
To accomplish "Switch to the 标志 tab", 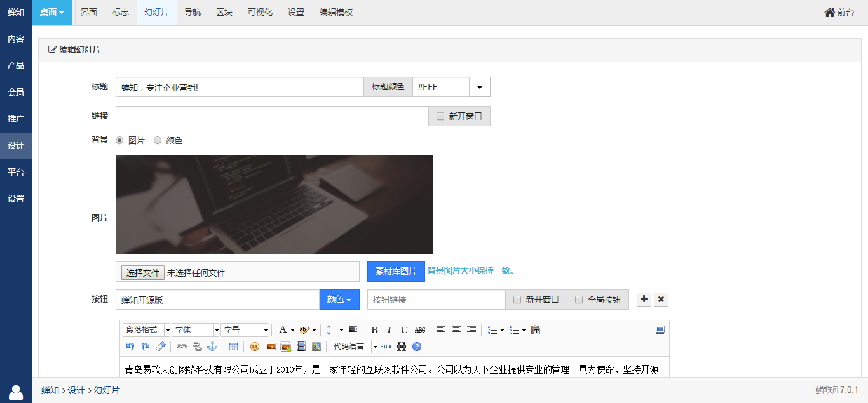I will (121, 13).
